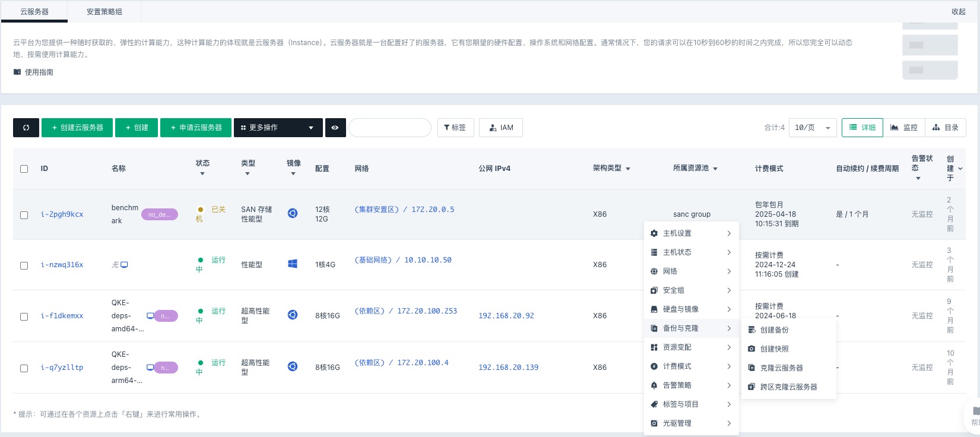Screen dimensions: 980x437
Task: Check the box for instance i-q7yzlltp
Action: click(x=24, y=368)
